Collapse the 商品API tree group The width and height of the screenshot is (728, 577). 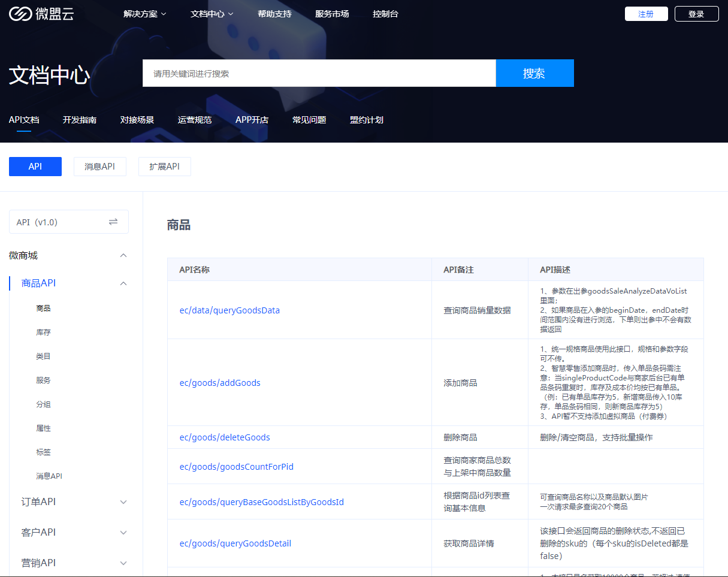[x=123, y=283]
